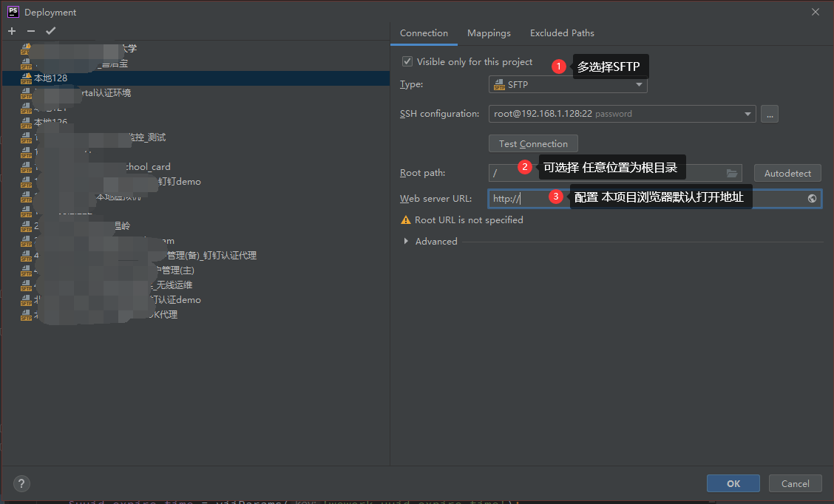This screenshot has height=504, width=834.
Task: Focus the Web server URL field
Action: point(655,198)
